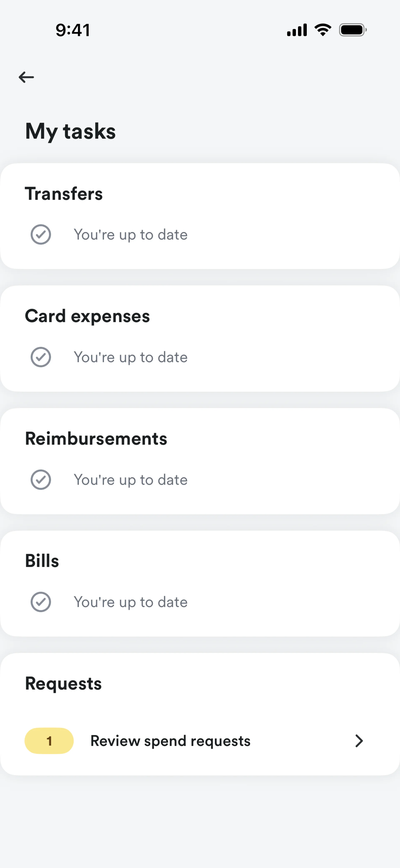The height and width of the screenshot is (868, 400).
Task: Expand Review spend requests chevron arrow
Action: pos(359,741)
